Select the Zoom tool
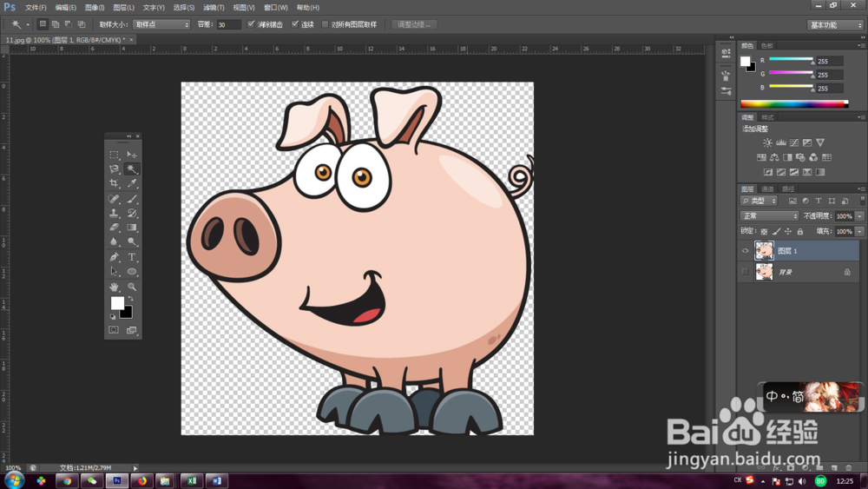 (x=132, y=287)
